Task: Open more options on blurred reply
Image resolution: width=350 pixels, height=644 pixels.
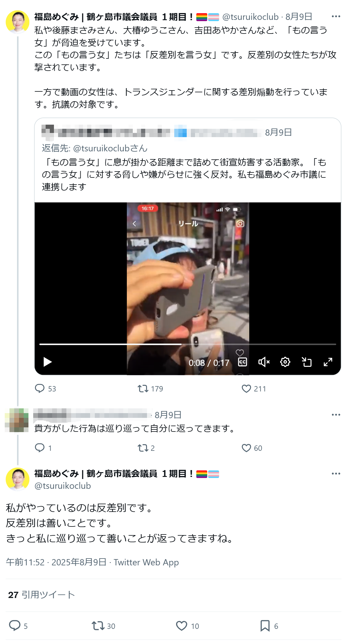Action: click(x=336, y=415)
